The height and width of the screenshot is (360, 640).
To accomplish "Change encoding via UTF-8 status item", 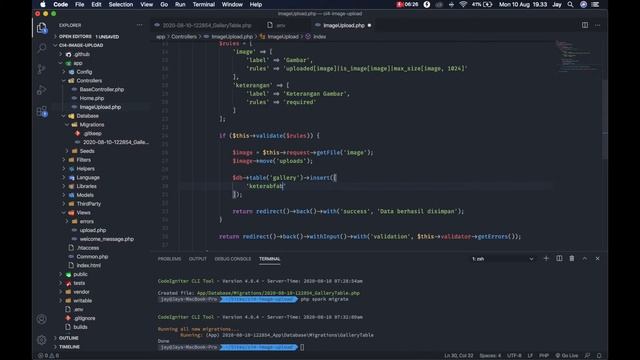I will (514, 356).
